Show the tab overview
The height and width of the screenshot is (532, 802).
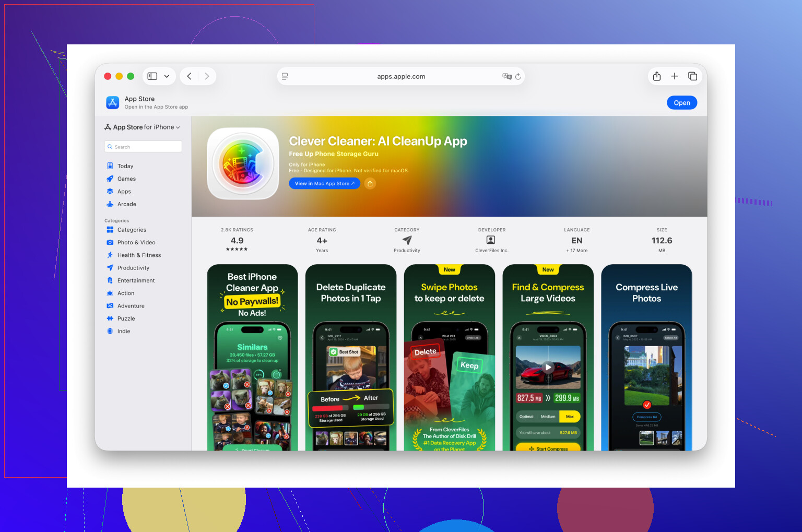point(692,76)
